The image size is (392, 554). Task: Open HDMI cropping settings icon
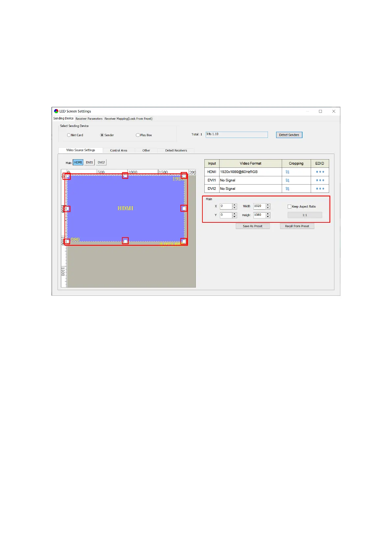pyautogui.click(x=287, y=172)
